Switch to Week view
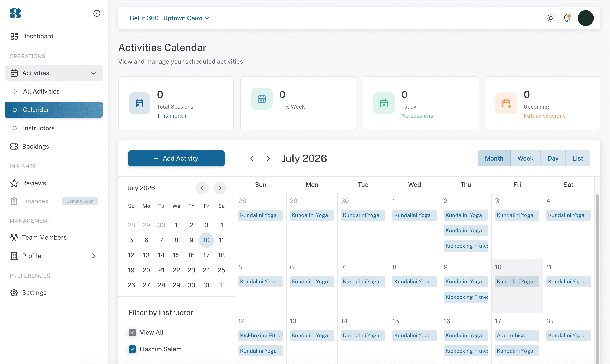 pos(525,158)
